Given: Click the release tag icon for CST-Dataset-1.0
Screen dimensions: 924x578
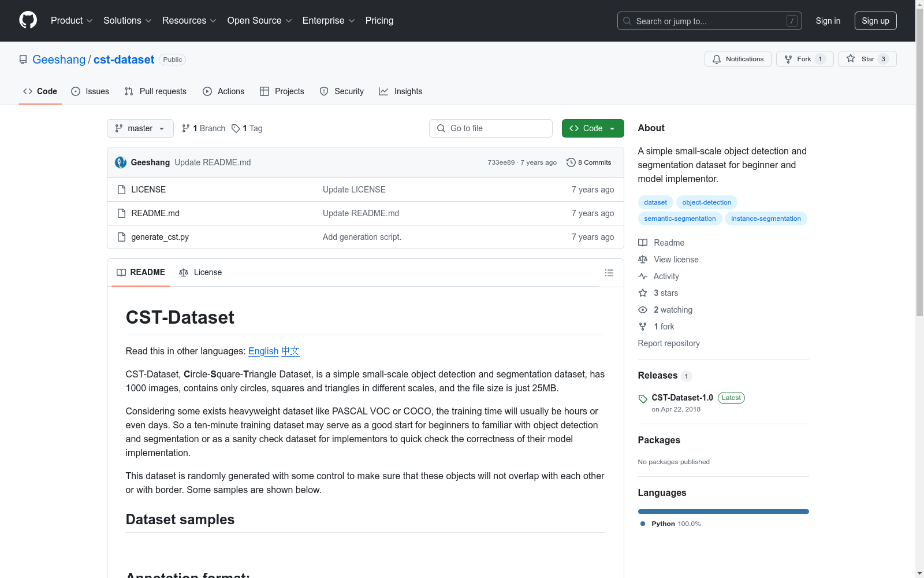Looking at the screenshot, I should pos(643,399).
